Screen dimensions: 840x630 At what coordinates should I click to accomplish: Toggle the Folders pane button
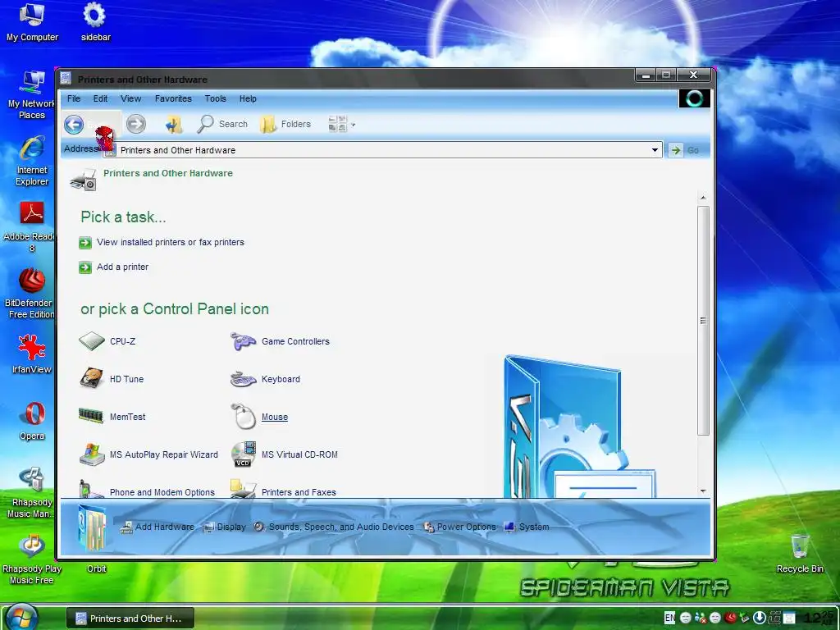285,125
